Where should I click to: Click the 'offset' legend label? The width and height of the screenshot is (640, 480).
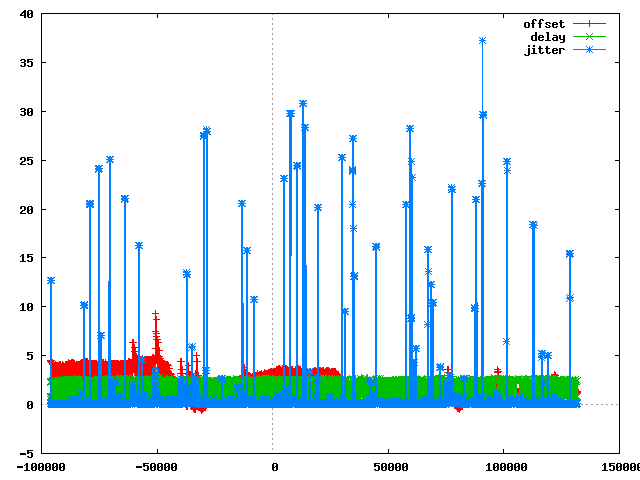coord(544,24)
